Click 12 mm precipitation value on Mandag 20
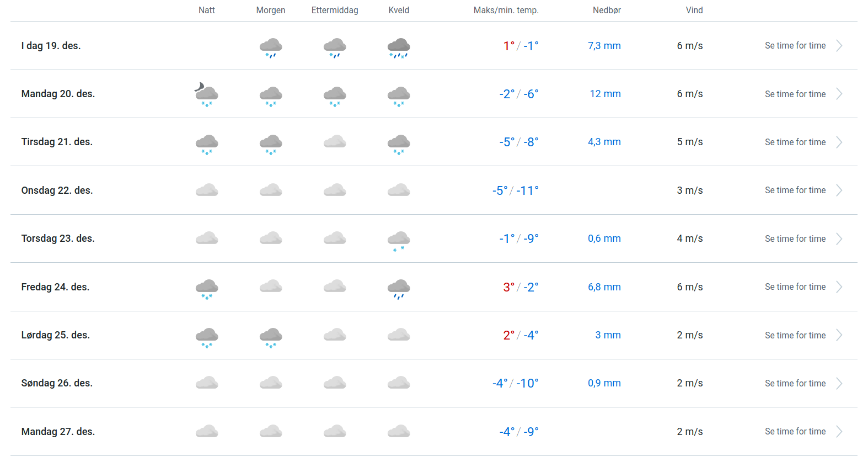This screenshot has width=868, height=456. coord(605,94)
